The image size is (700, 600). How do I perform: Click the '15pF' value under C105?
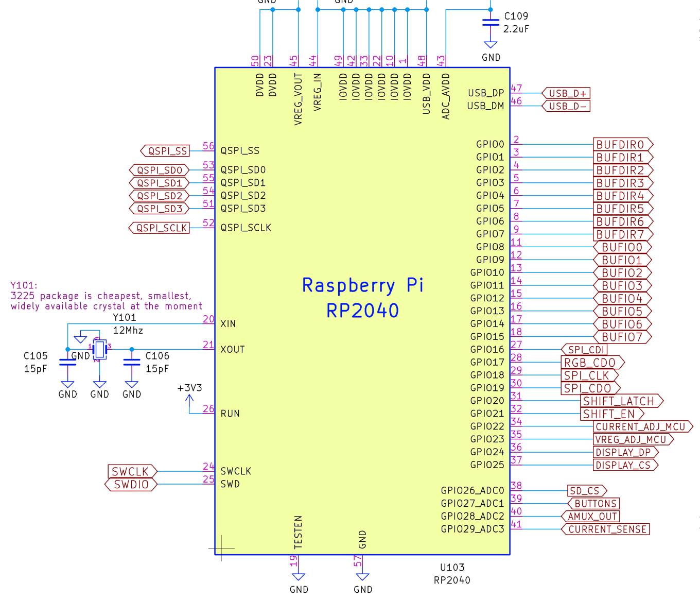click(36, 369)
